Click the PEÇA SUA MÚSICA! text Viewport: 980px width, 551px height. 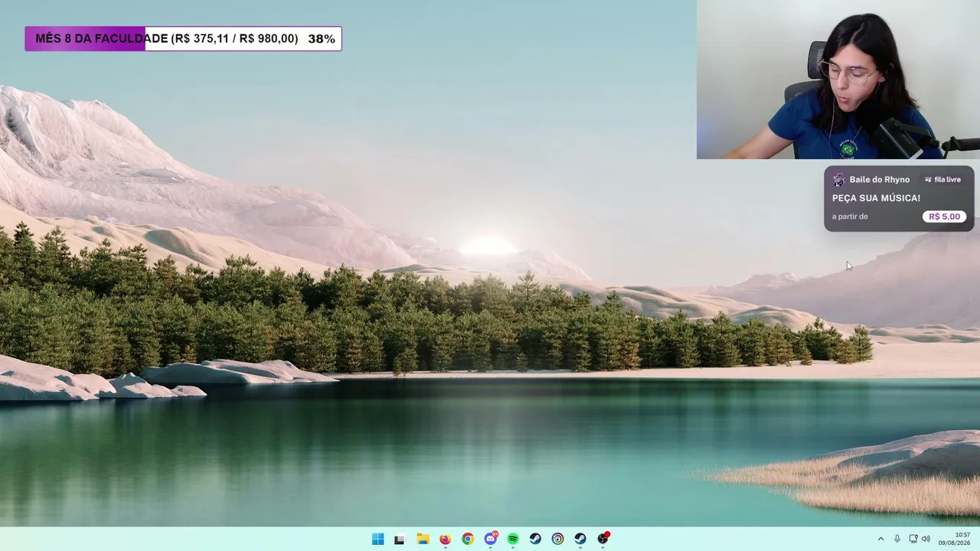point(876,198)
